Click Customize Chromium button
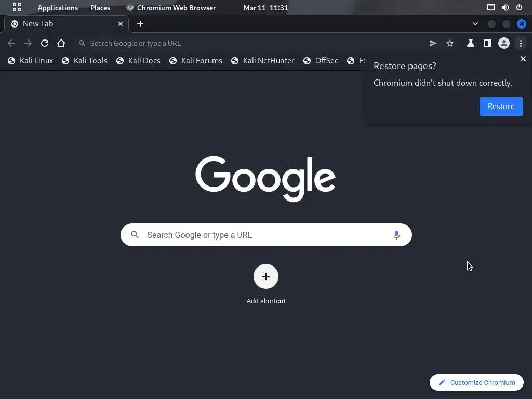The image size is (532, 399). tap(476, 382)
